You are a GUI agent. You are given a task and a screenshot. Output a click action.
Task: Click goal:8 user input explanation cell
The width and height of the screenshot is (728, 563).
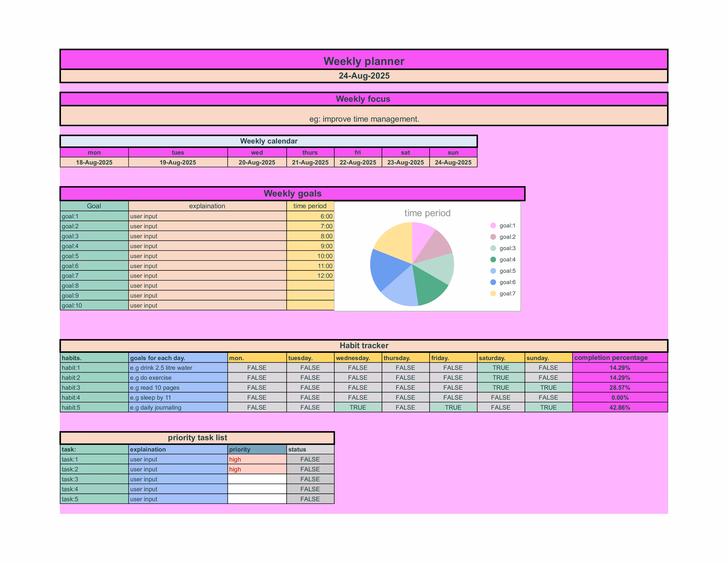coord(207,285)
